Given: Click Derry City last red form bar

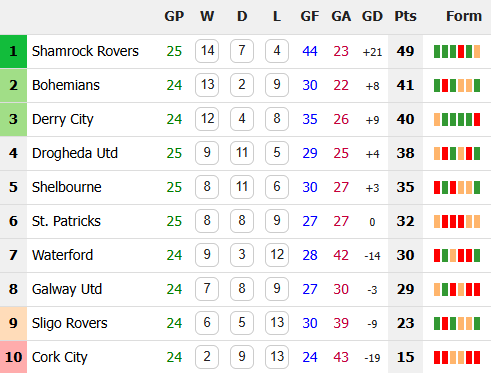Looking at the screenshot, I should (477, 120).
